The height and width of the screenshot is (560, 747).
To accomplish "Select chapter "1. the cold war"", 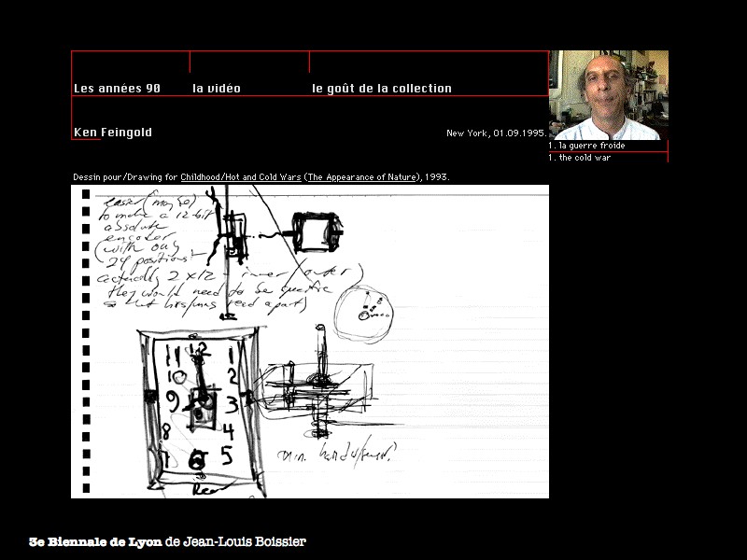I will 579,158.
